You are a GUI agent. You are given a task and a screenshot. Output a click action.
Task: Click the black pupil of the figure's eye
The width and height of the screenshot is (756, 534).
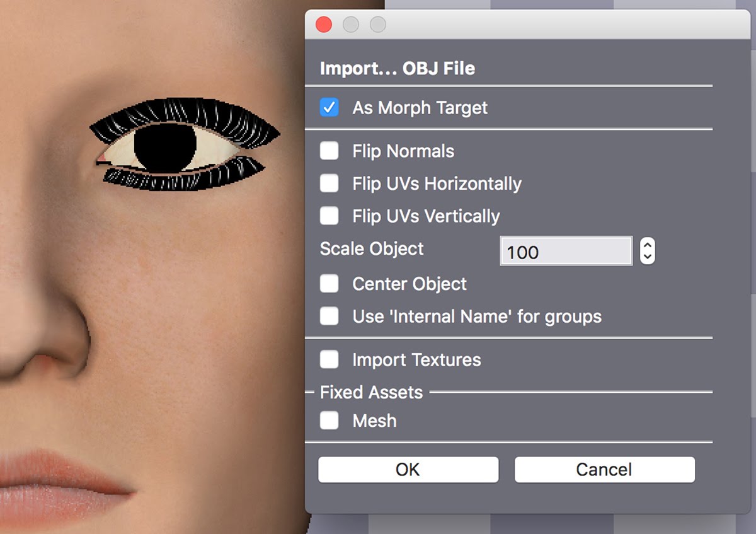166,148
